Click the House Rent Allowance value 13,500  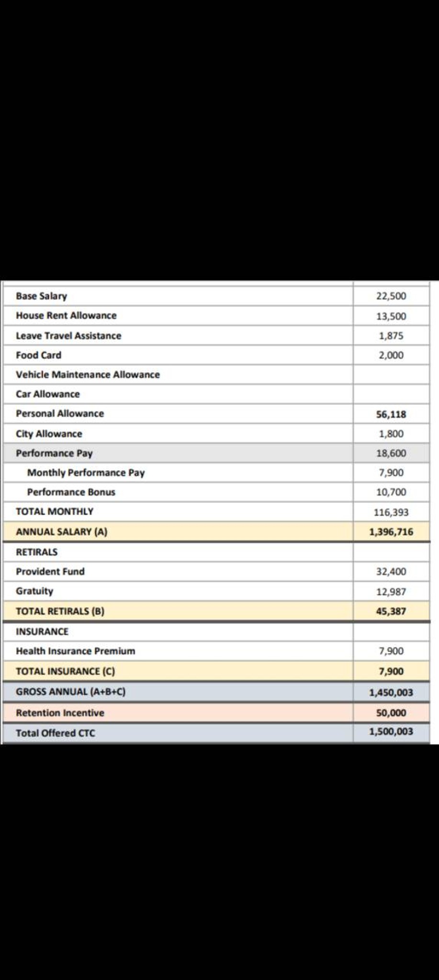[x=391, y=316]
